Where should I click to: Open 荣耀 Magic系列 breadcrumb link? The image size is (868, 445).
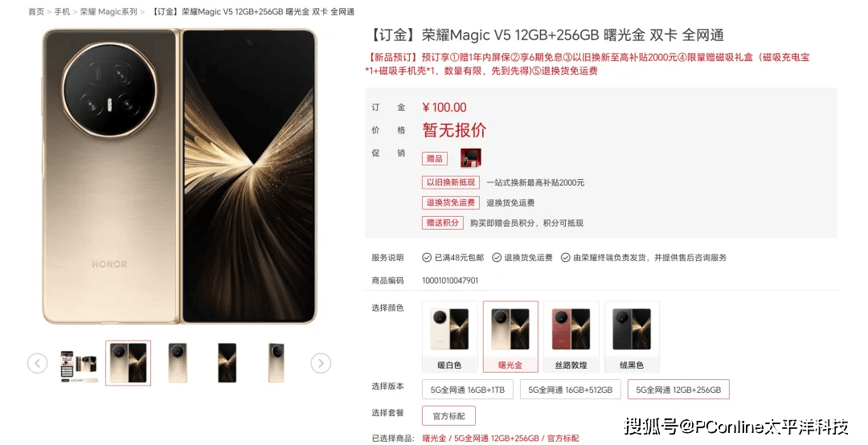coord(108,11)
